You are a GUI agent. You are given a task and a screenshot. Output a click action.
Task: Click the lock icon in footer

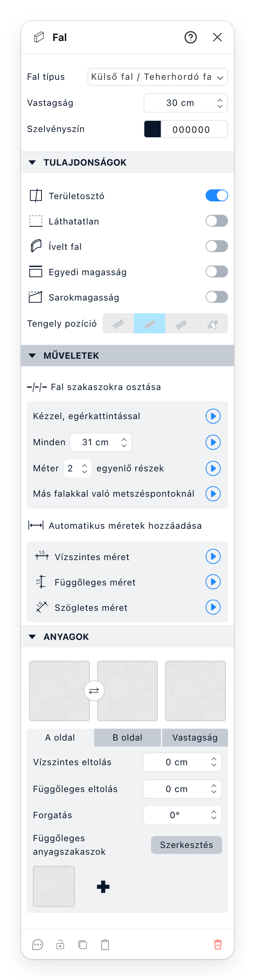60,945
